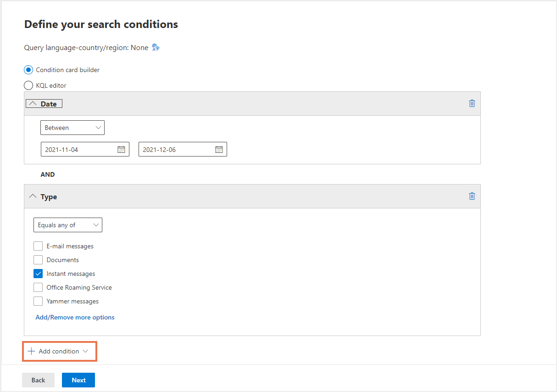
Task: Check the Yammer messages checkbox
Action: (38, 301)
